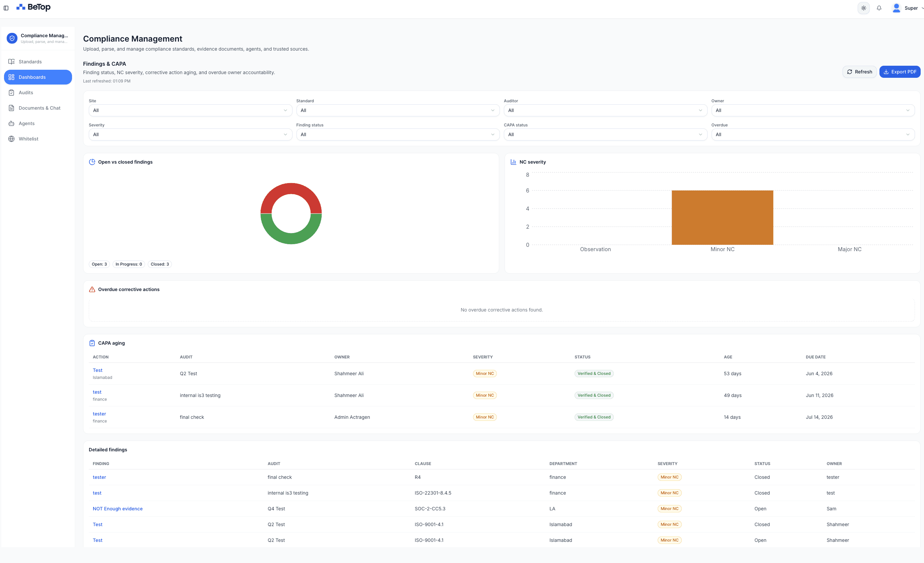
Task: Click Minor NC badge in Q2 Test CAPA row
Action: coord(484,374)
